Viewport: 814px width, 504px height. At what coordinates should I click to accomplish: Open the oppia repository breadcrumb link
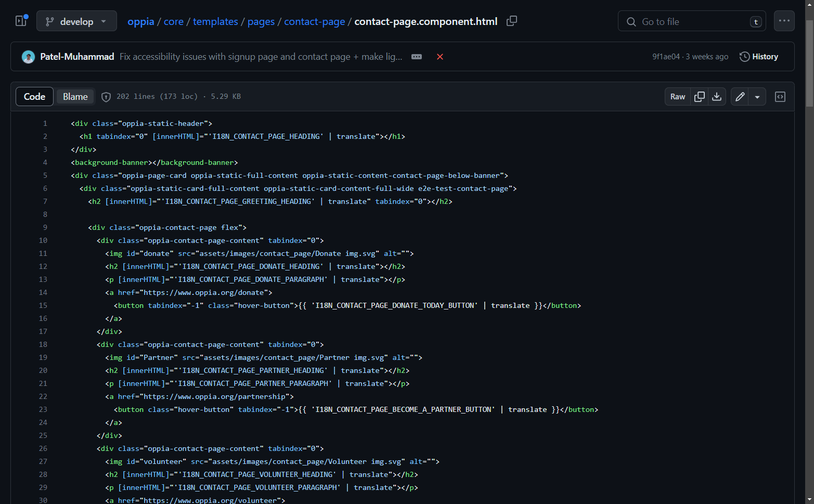coord(141,21)
